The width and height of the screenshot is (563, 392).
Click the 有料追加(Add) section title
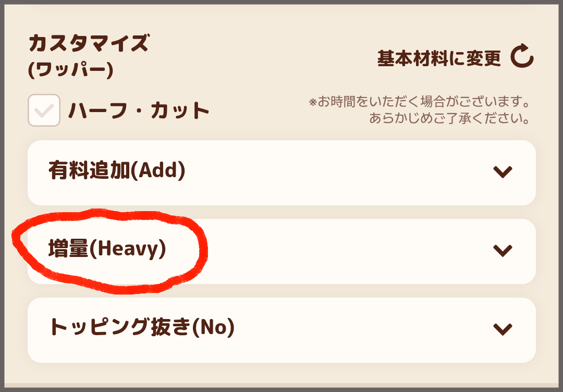click(x=117, y=170)
